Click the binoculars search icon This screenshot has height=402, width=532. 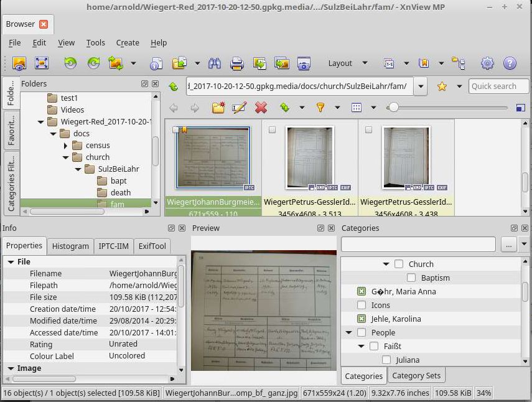pos(215,63)
